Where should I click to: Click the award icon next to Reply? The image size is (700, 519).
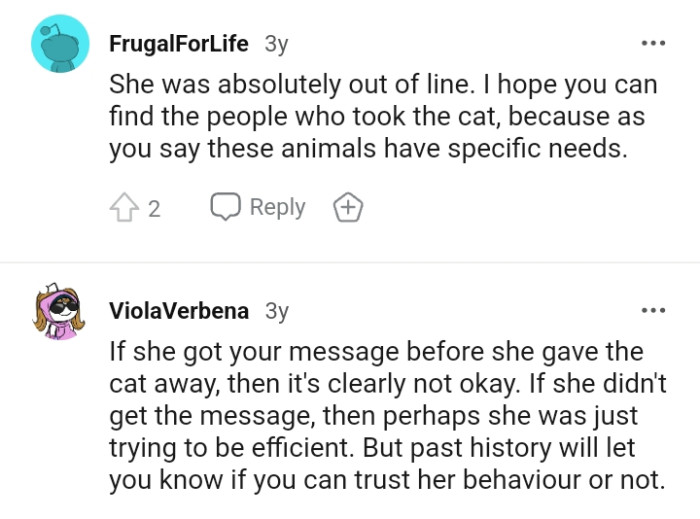pyautogui.click(x=347, y=208)
